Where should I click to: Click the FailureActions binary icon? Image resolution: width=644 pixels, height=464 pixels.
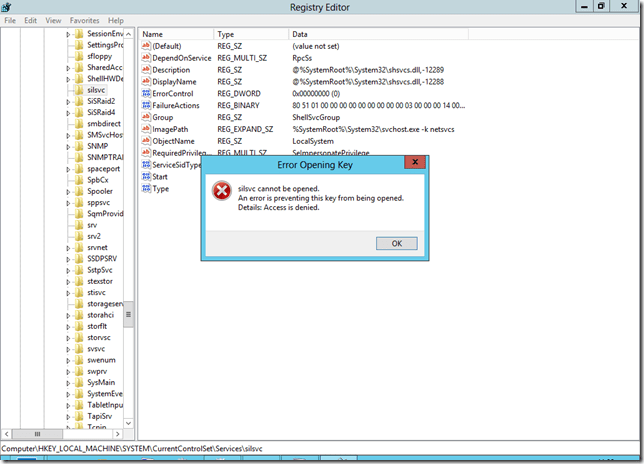pyautogui.click(x=146, y=105)
